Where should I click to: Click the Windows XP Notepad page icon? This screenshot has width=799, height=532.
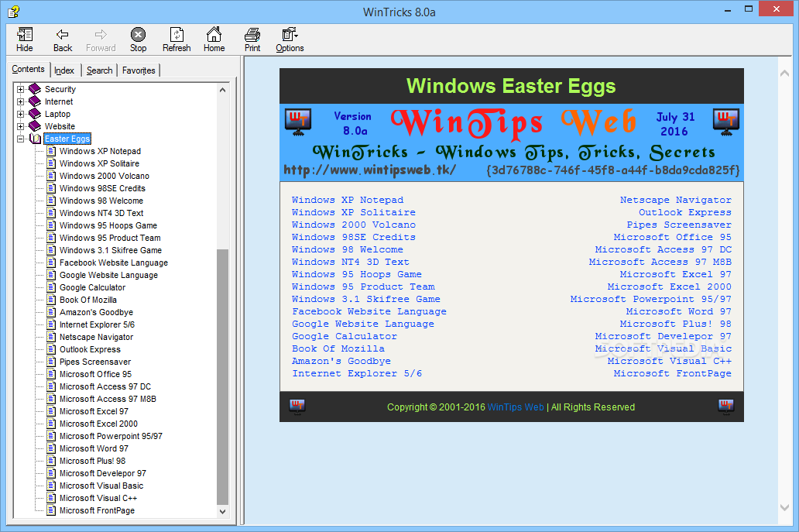point(51,151)
